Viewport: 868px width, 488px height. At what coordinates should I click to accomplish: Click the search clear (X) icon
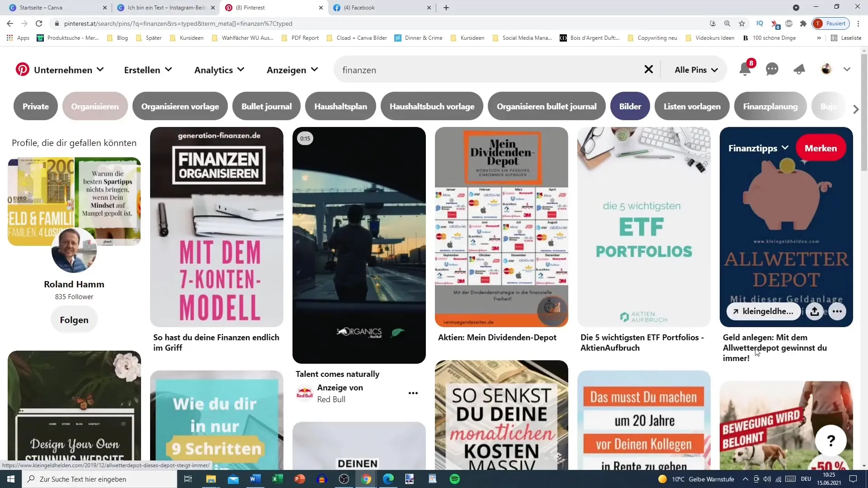coord(649,70)
